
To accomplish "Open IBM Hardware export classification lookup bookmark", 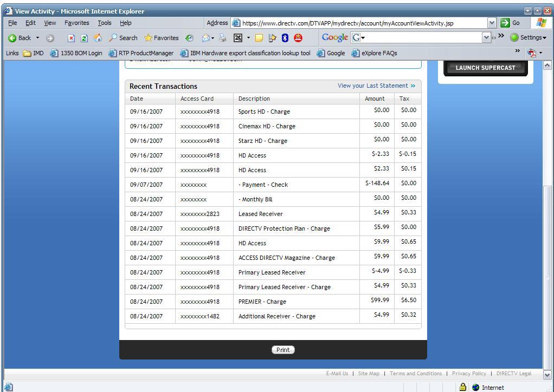I will coord(246,53).
